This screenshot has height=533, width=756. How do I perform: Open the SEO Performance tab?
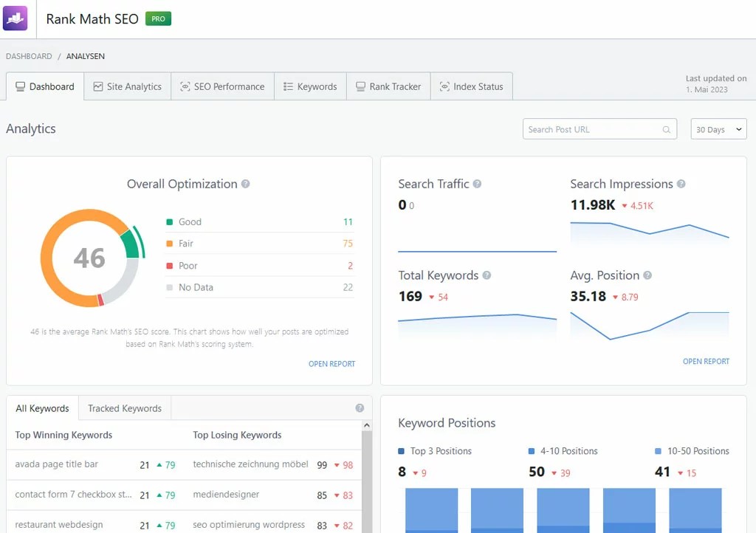(222, 86)
